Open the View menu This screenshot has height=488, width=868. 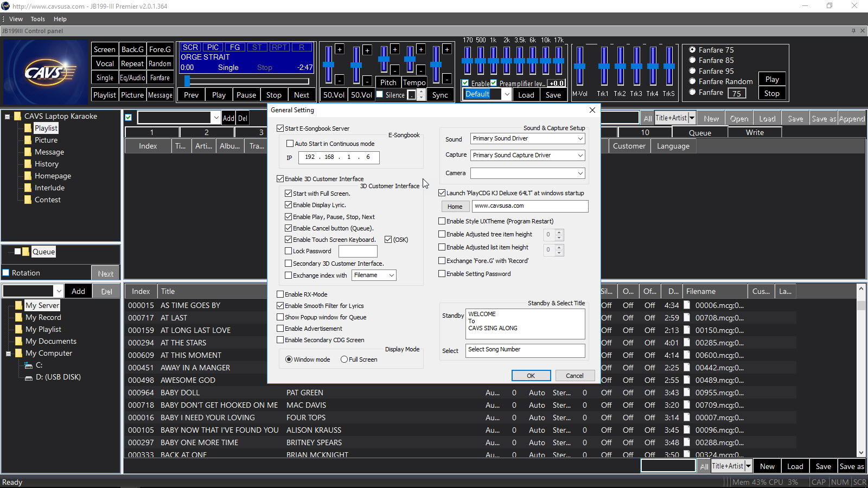[x=16, y=19]
